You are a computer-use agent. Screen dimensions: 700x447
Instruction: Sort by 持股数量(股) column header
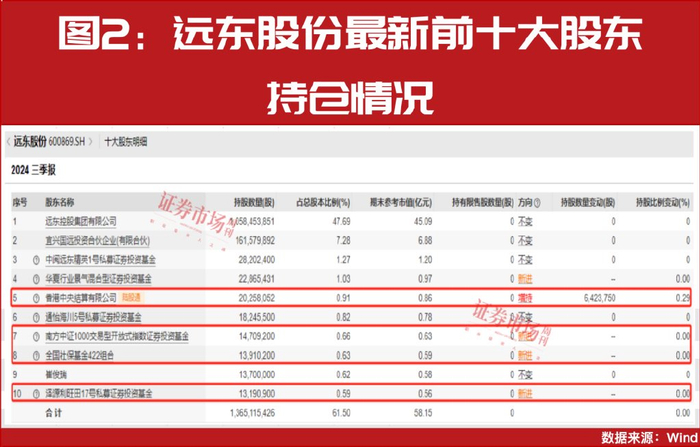click(x=254, y=203)
